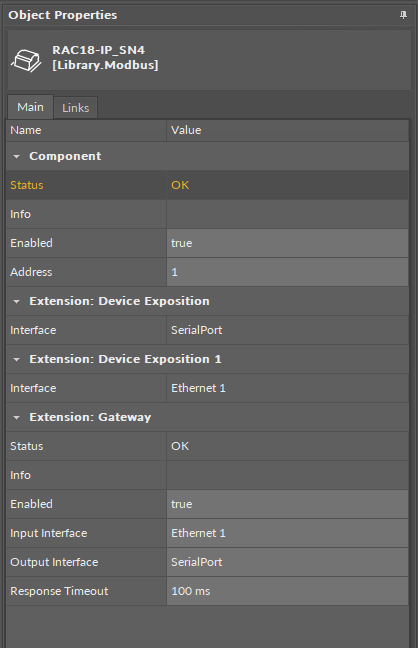
Task: Click the orange OK status value
Action: click(180, 185)
